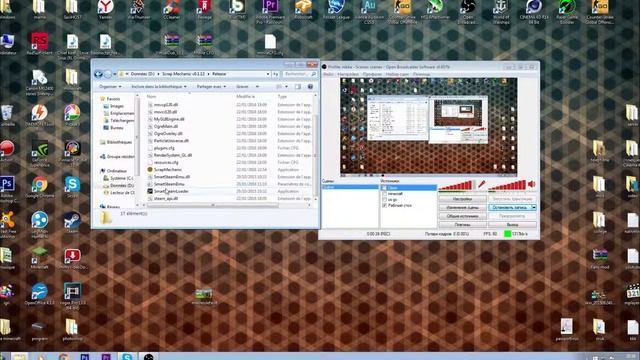Open the Explorer help icon
This screenshot has height=360, width=640.
point(310,87)
